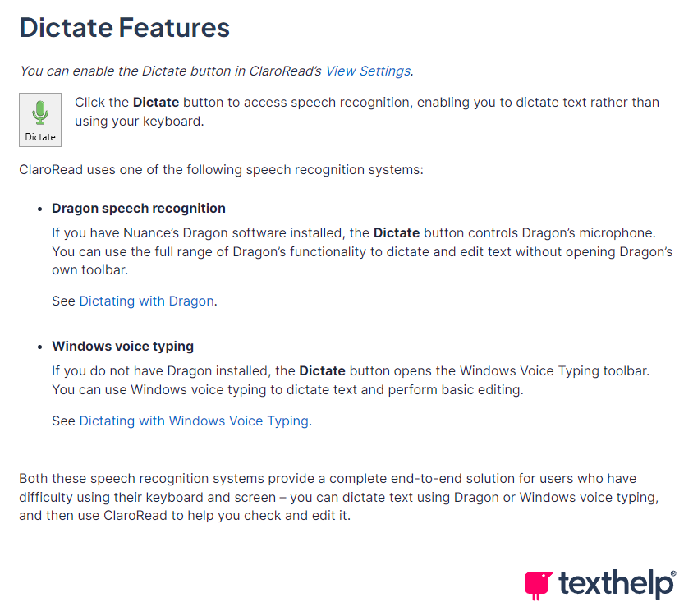This screenshot has height=616, width=693.
Task: Click the bullet before Windows voice typing
Action: (39, 347)
